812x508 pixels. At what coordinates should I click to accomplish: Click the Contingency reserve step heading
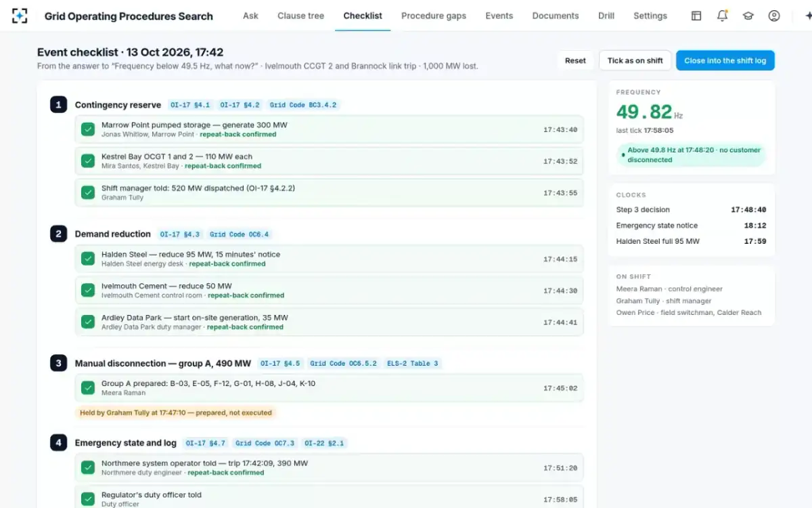click(x=118, y=105)
